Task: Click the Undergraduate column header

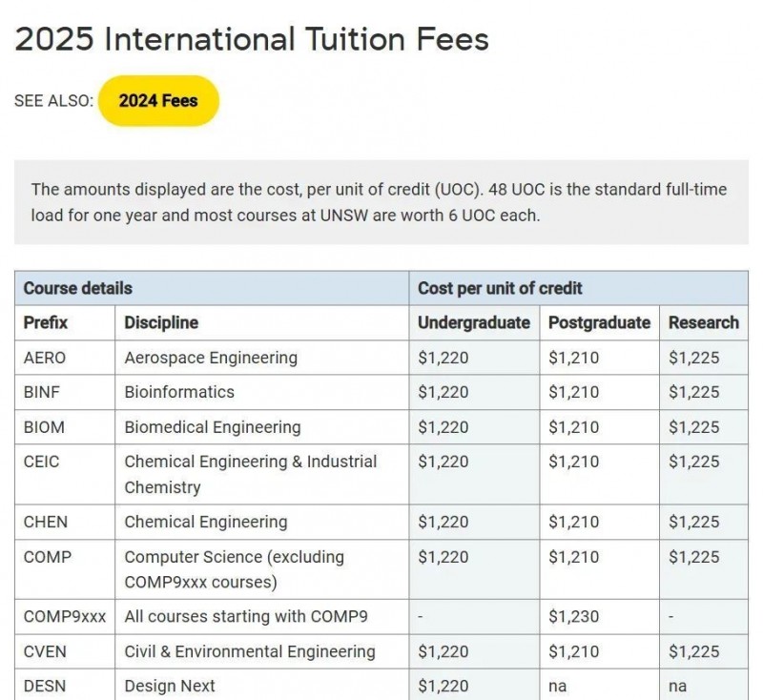Action: [474, 322]
